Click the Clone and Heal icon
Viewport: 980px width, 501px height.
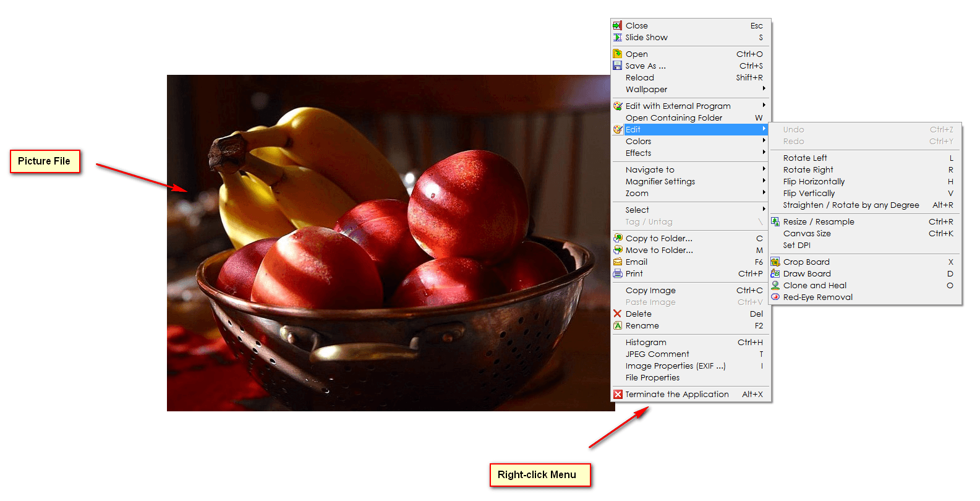(775, 285)
